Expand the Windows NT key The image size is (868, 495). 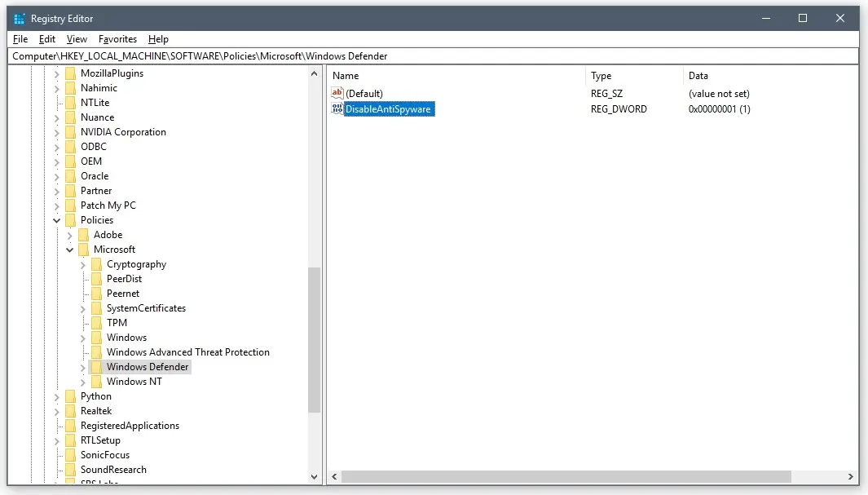tap(83, 382)
